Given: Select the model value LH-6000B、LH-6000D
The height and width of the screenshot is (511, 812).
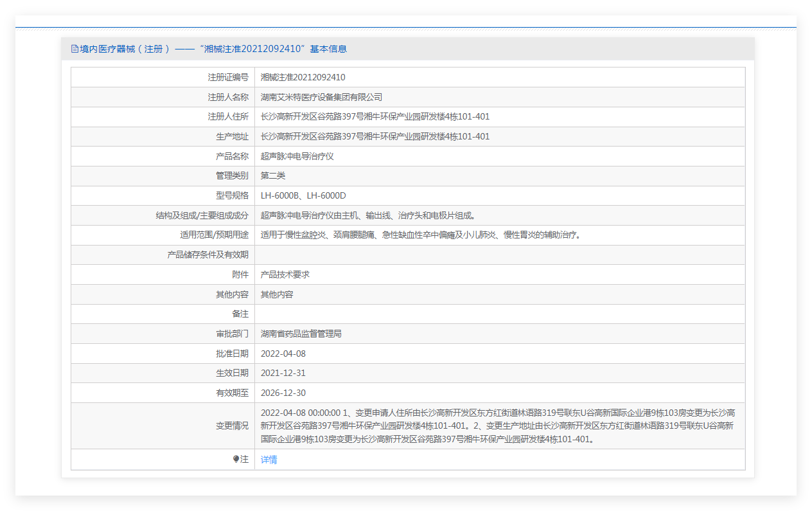Looking at the screenshot, I should (x=303, y=195).
